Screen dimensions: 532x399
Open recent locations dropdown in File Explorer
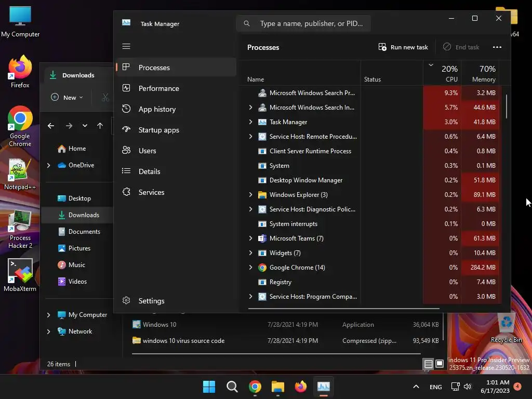[85, 126]
